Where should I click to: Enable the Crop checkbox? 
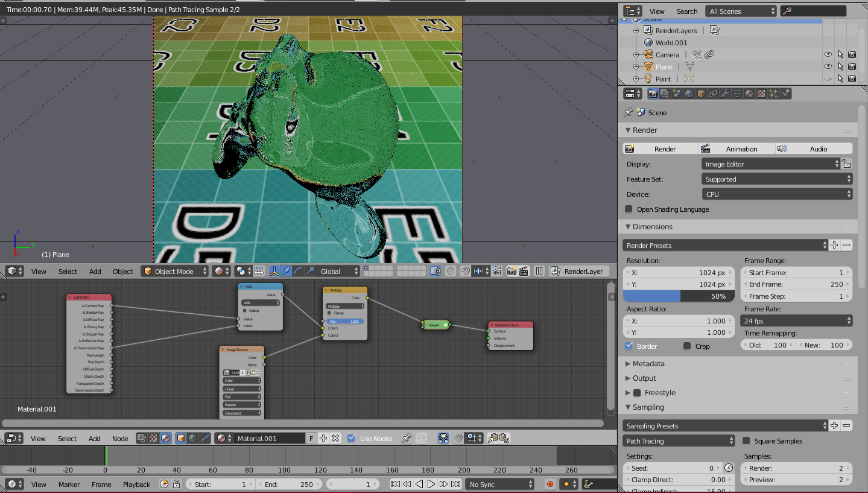[687, 346]
